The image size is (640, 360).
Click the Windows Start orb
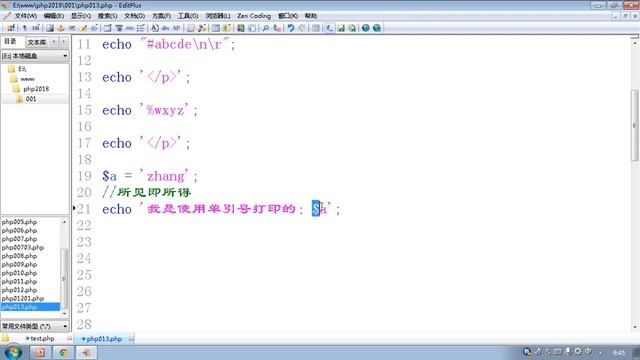pyautogui.click(x=13, y=352)
